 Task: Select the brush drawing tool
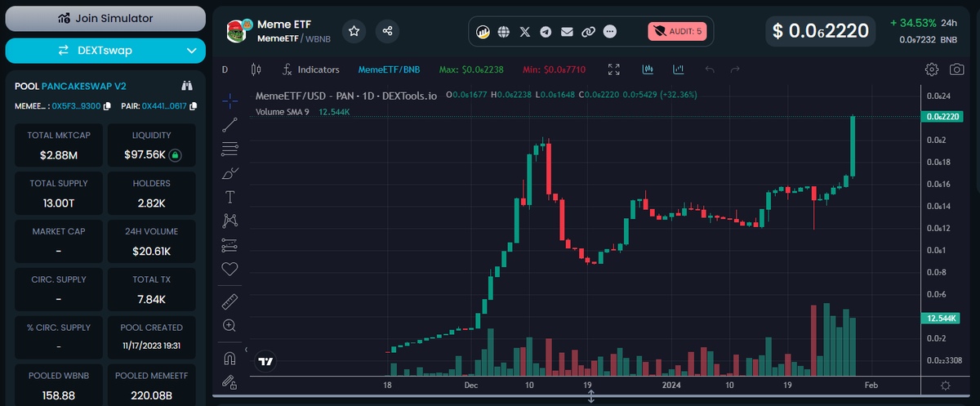click(x=230, y=173)
